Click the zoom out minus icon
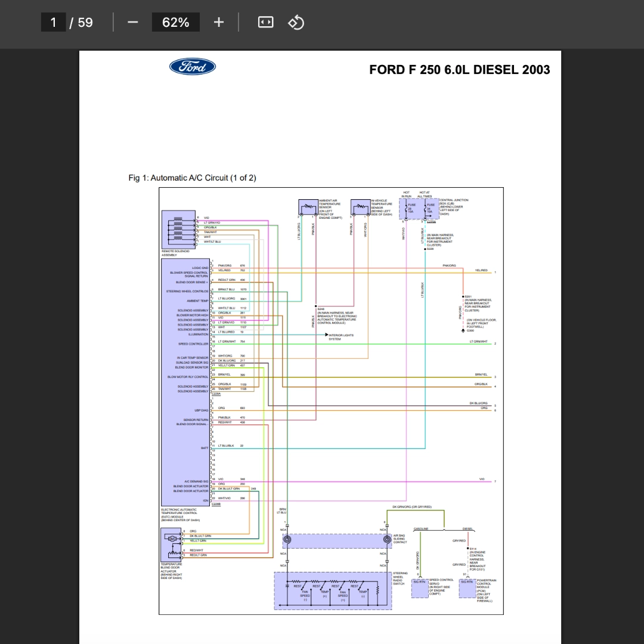This screenshot has height=644, width=644. coord(132,22)
